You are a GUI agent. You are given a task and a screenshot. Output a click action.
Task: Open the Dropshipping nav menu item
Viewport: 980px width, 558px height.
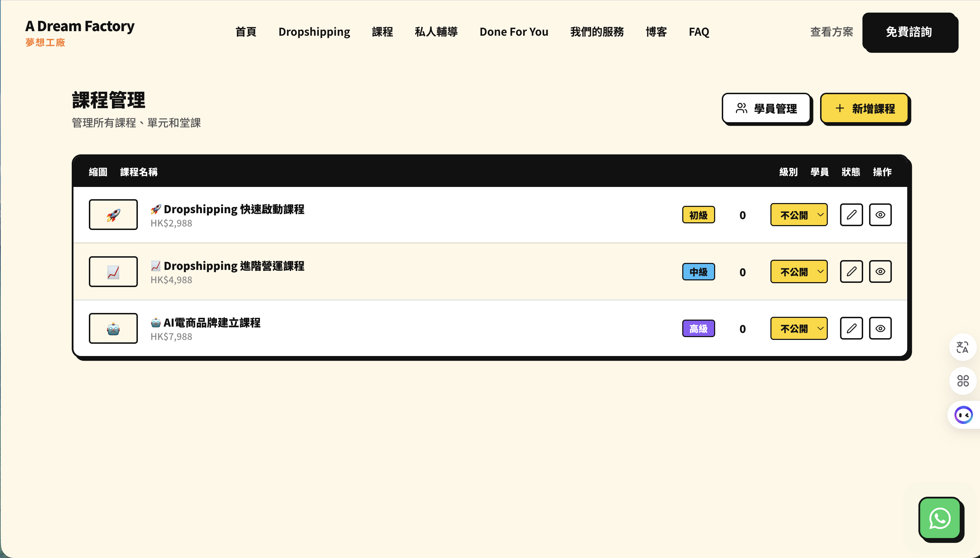coord(314,32)
